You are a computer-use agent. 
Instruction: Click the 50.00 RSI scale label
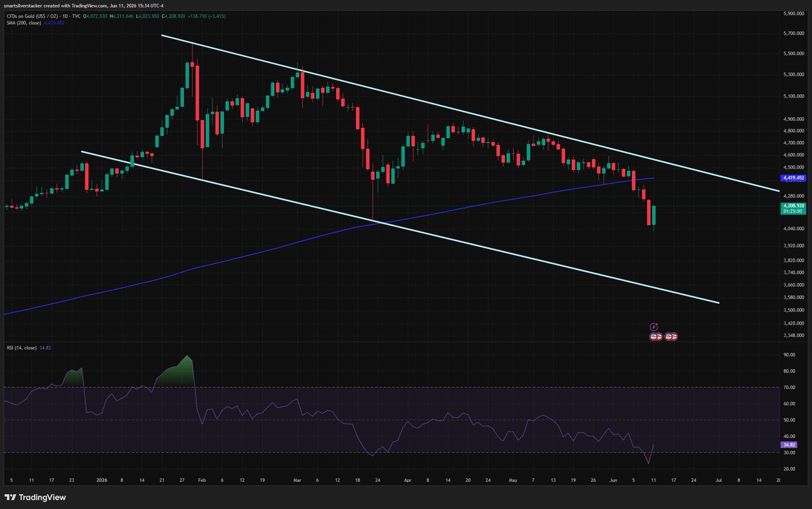[x=788, y=420]
